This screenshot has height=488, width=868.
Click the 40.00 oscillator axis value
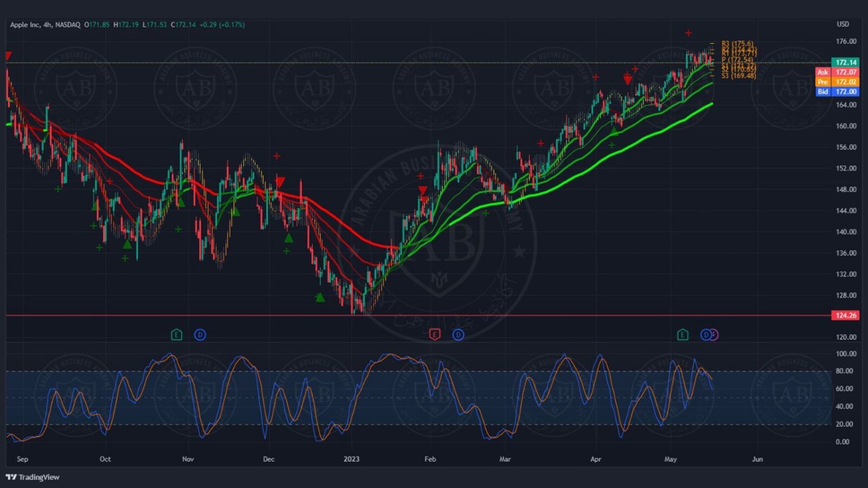pos(844,406)
